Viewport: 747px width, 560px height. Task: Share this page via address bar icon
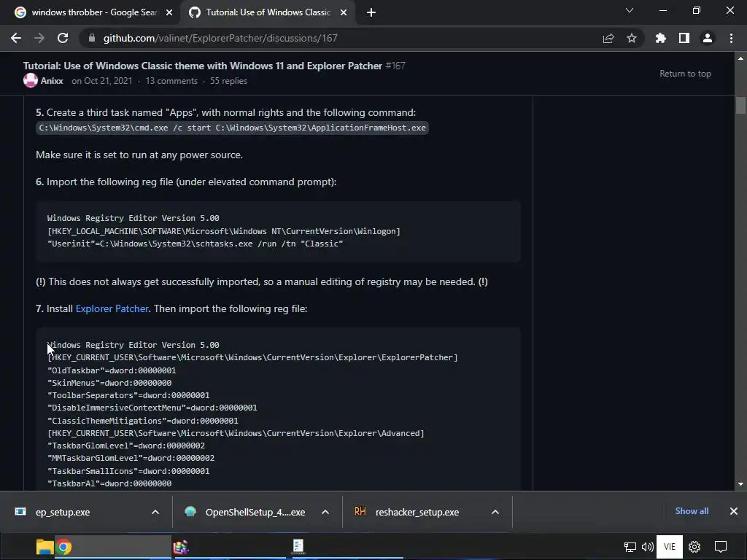[608, 38]
